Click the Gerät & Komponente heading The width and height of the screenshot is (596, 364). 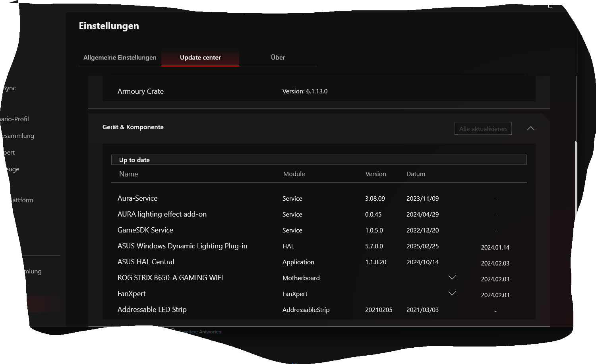(133, 127)
